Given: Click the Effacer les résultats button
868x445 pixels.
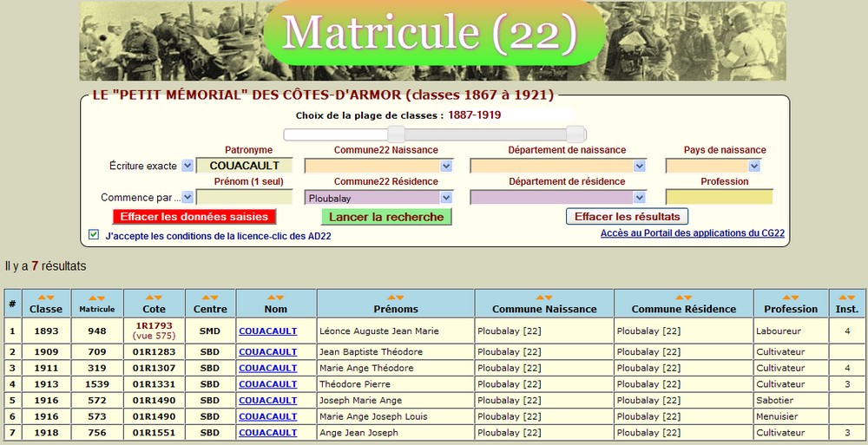Looking at the screenshot, I should 628,216.
